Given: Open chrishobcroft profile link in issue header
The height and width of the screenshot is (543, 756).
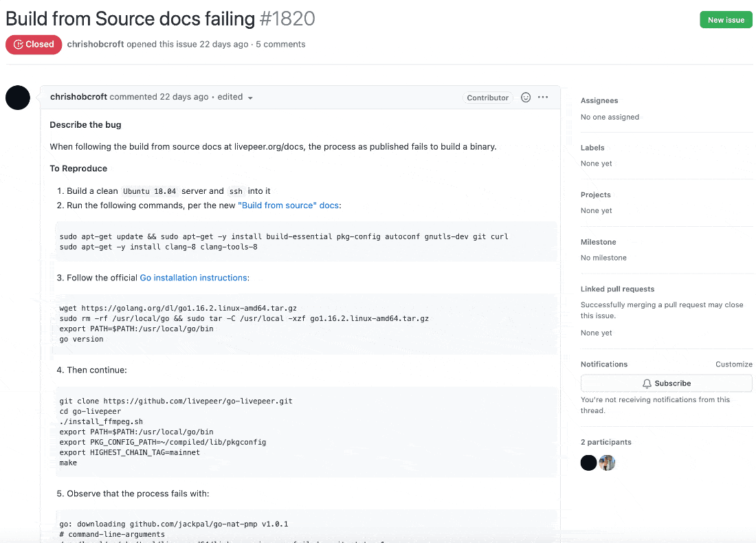Looking at the screenshot, I should coord(96,45).
